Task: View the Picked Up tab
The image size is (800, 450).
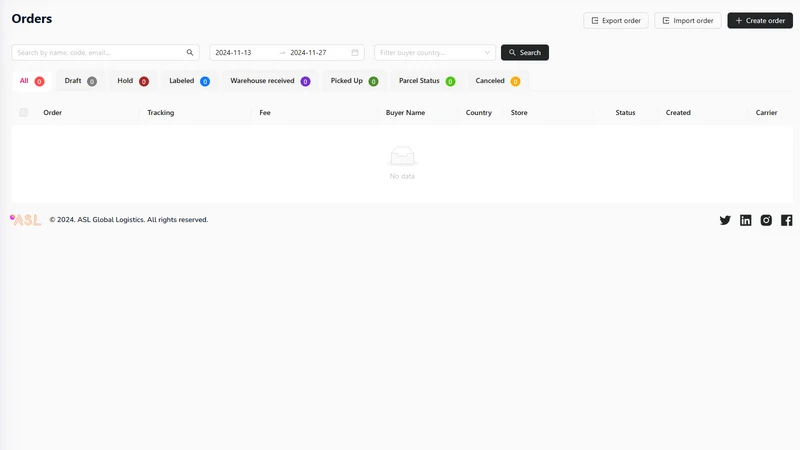Action: coord(354,81)
